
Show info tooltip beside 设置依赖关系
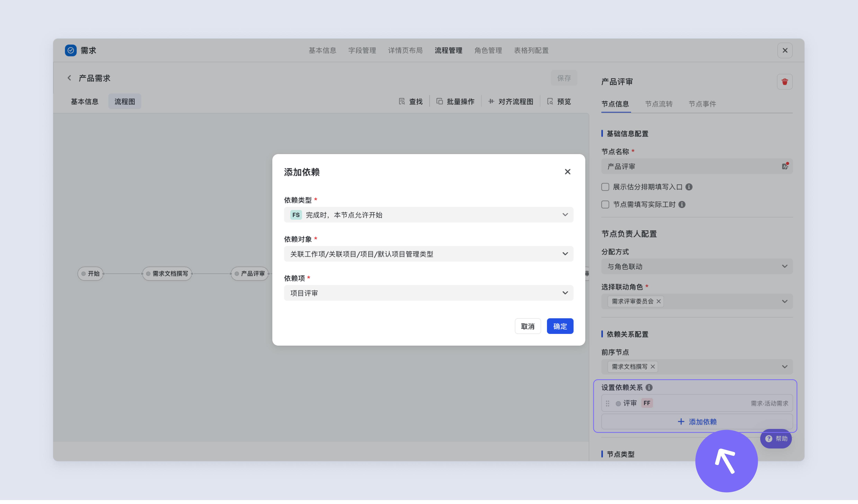tap(649, 388)
